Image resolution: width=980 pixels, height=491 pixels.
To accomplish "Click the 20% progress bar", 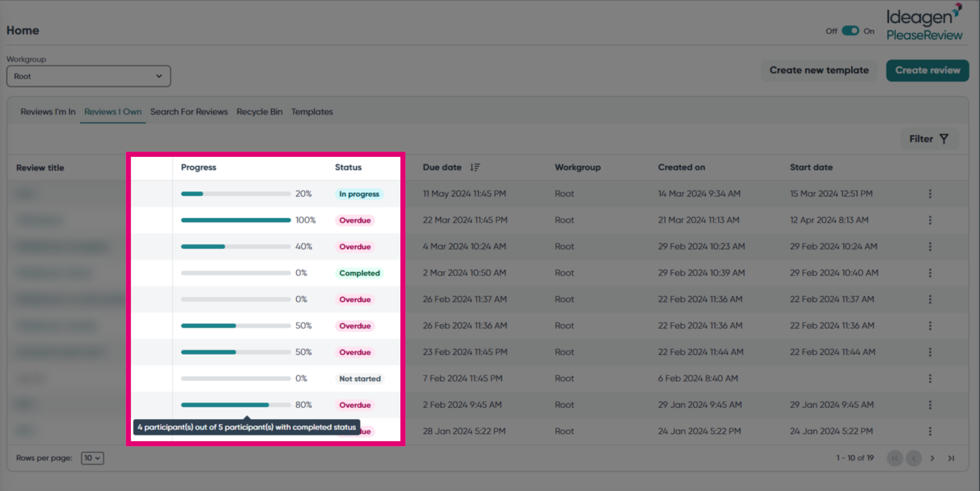I will pyautogui.click(x=236, y=194).
